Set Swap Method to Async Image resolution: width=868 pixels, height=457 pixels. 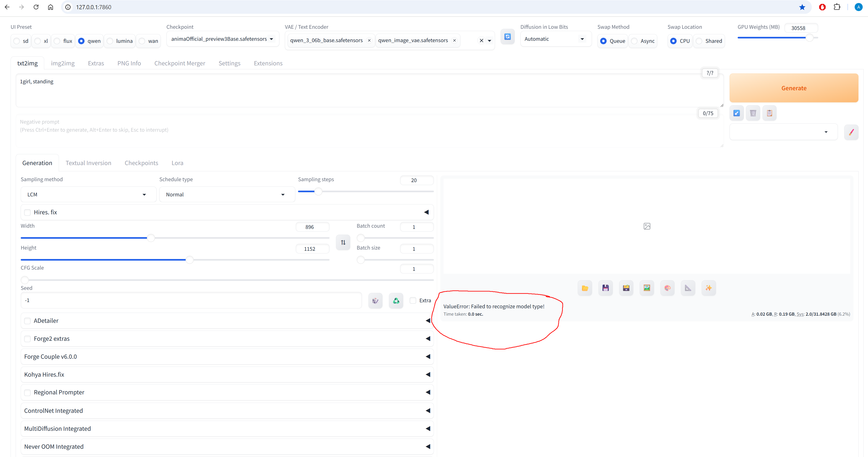tap(643, 41)
